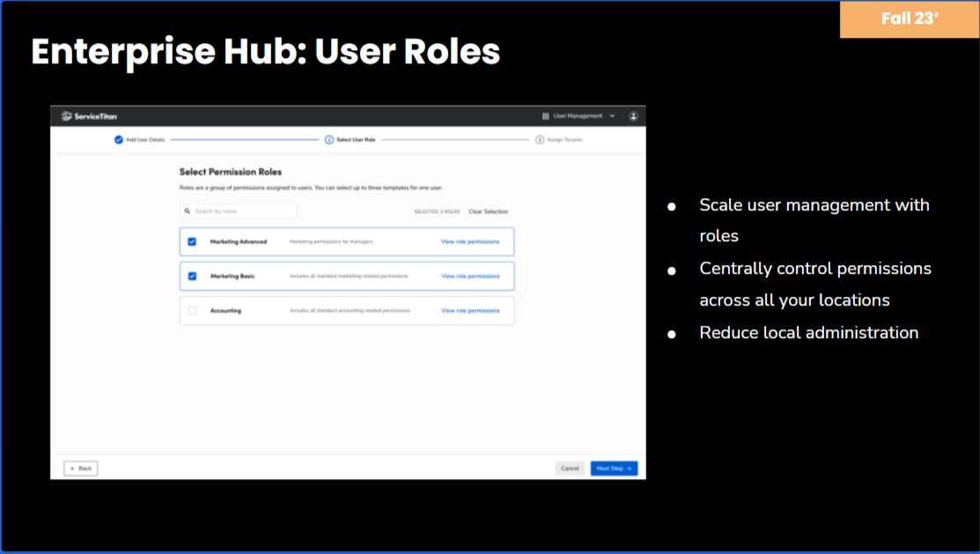Click the Cancel button

pos(570,469)
